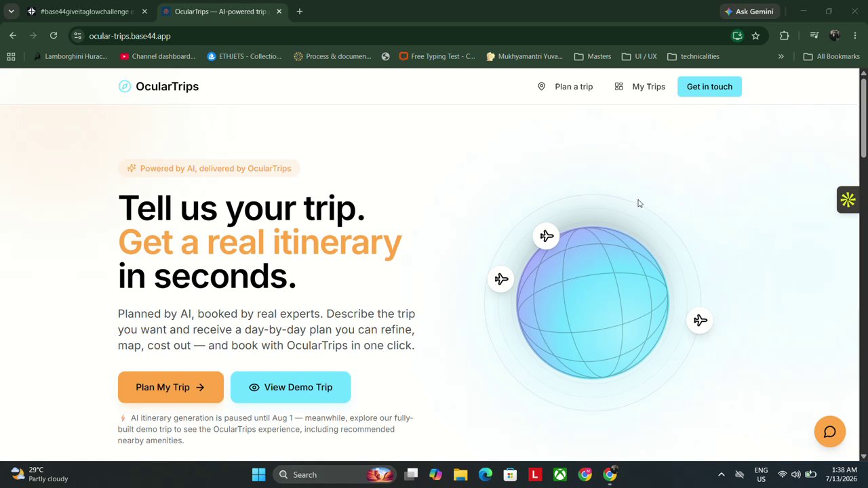
Task: Go to My Trips in site navigation
Action: [640, 87]
